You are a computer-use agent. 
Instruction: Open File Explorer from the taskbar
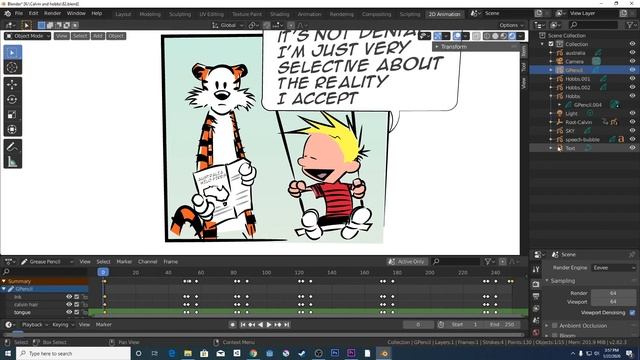coord(188,353)
